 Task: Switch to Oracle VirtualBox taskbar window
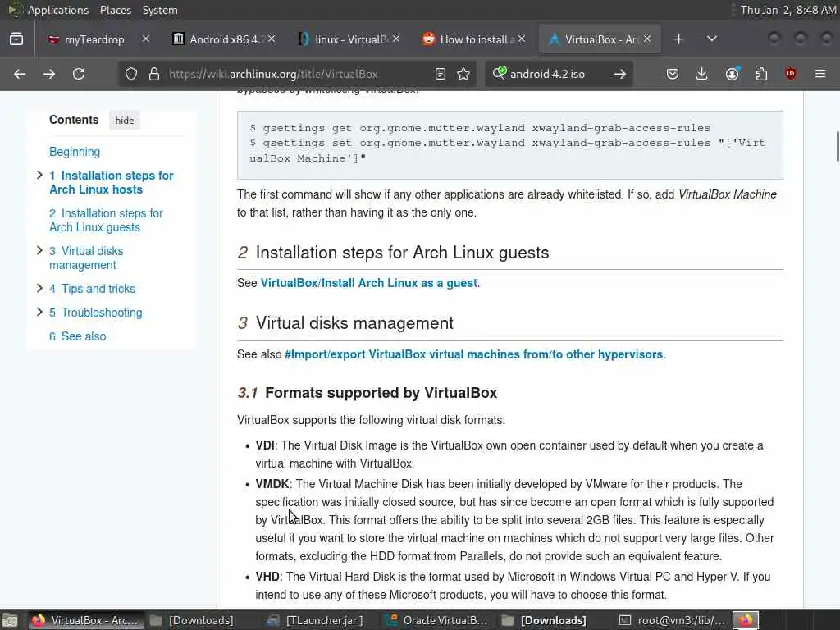[x=437, y=620]
